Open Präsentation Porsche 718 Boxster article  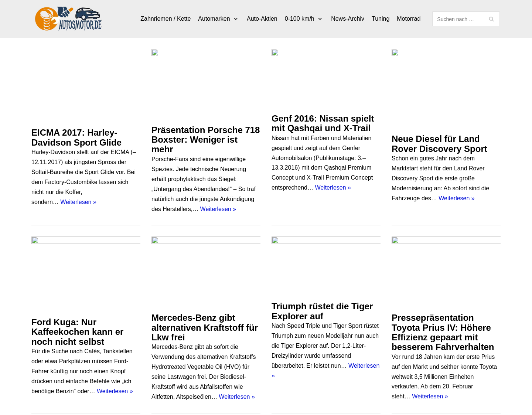click(x=206, y=140)
